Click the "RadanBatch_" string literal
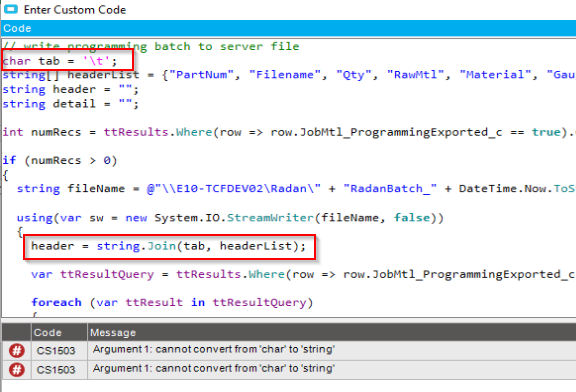 point(390,189)
